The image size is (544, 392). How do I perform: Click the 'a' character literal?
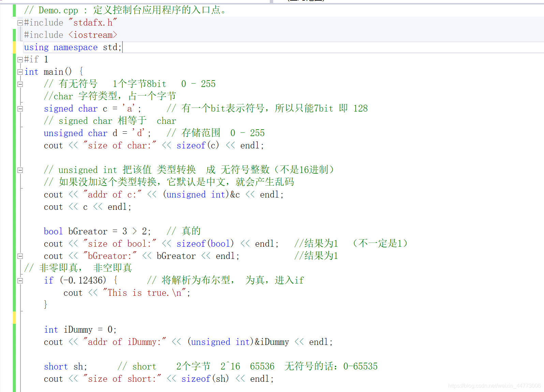pos(129,109)
